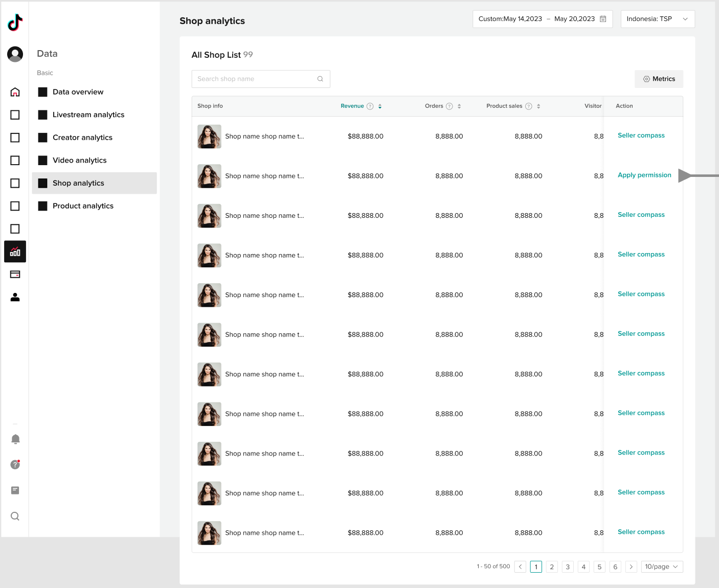Focus the Search shop name field
This screenshot has width=719, height=588.
click(x=256, y=79)
